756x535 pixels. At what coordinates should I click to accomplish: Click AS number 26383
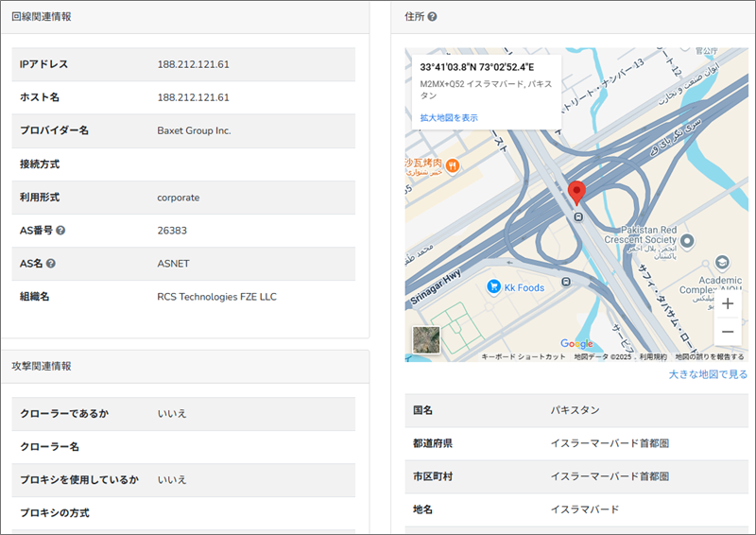tap(172, 231)
